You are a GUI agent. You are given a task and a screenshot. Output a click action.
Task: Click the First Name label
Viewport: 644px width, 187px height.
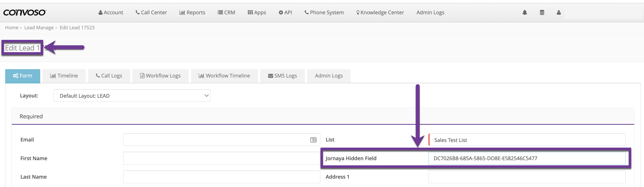[x=34, y=158]
